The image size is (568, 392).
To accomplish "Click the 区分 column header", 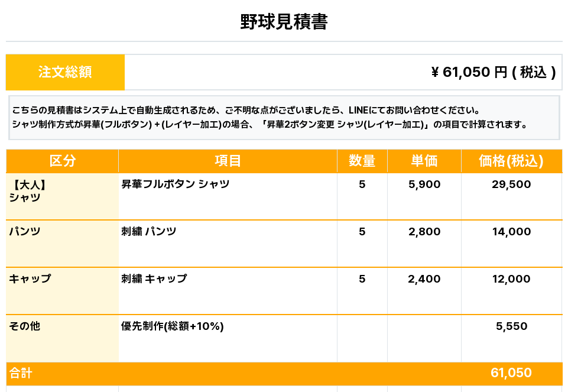I will click(x=62, y=161).
